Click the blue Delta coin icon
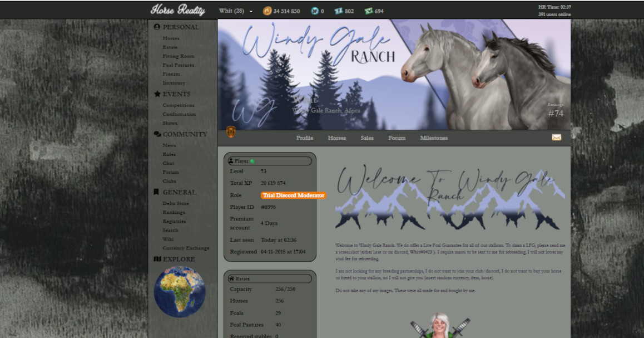Viewport: 644px width, 338px height. (x=315, y=11)
